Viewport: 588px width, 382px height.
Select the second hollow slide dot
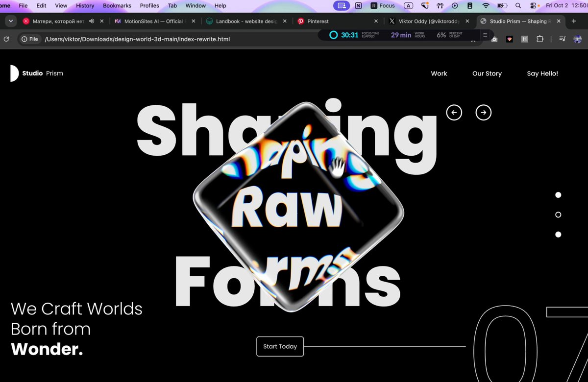[x=558, y=215]
